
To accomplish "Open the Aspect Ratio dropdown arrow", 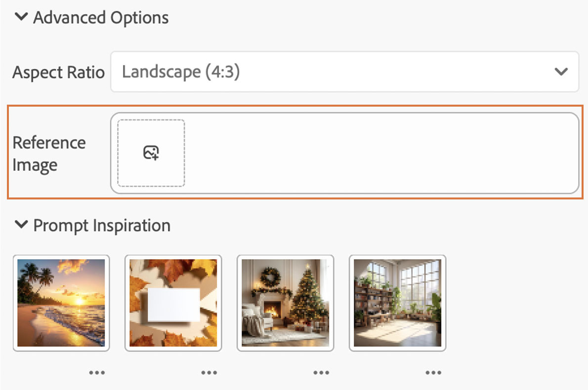I will tap(561, 71).
